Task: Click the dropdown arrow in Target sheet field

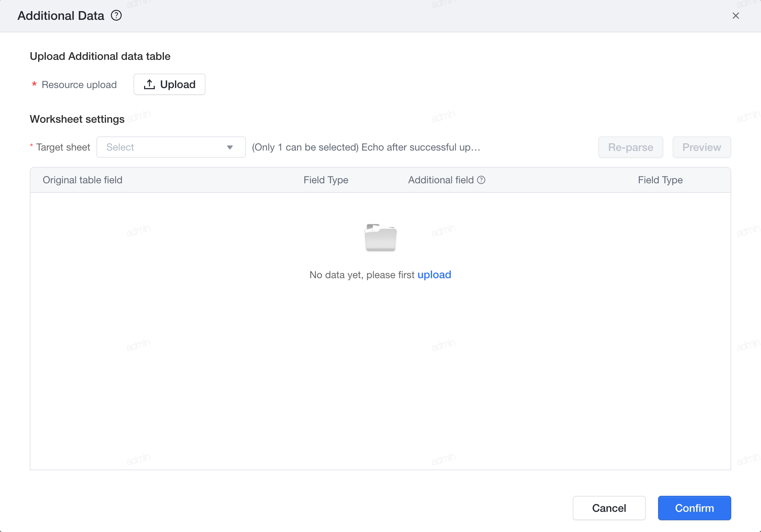Action: click(230, 147)
